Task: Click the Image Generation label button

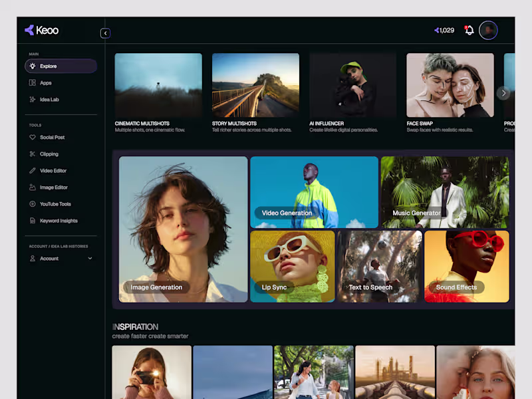Action: coord(156,287)
